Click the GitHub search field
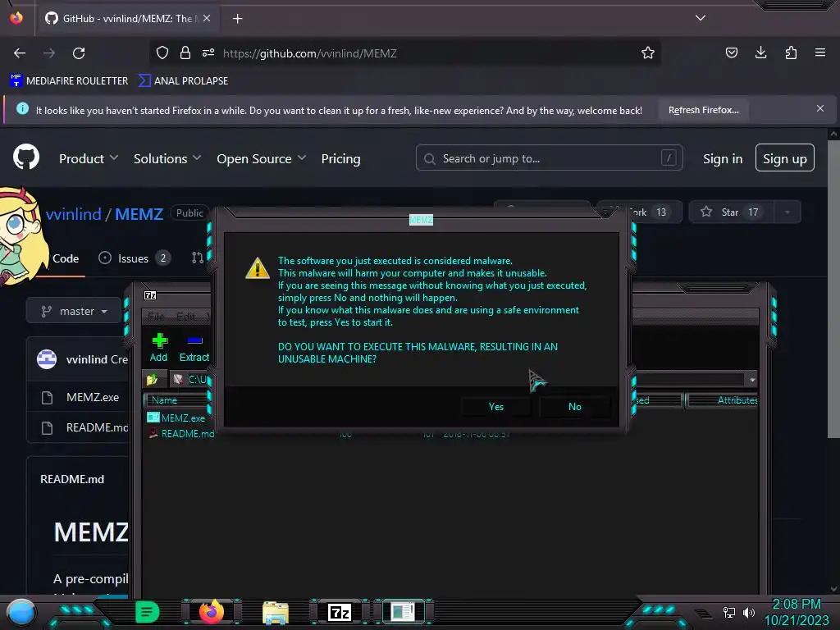Screen dimensions: 840x630 549,158
